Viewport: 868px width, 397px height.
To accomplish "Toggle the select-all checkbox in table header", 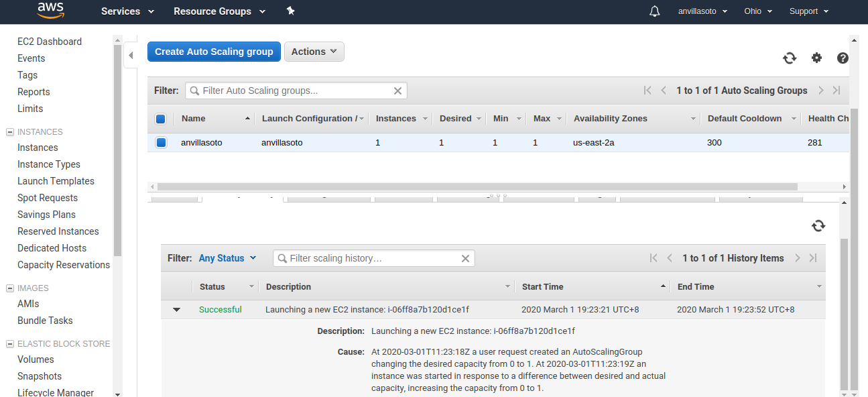I will pos(161,119).
